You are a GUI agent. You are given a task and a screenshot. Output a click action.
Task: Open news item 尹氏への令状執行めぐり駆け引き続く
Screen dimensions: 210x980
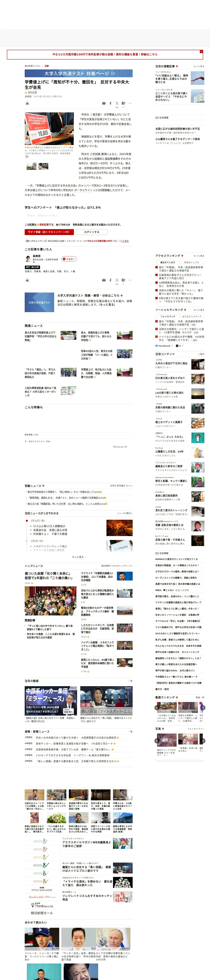[76, 737]
